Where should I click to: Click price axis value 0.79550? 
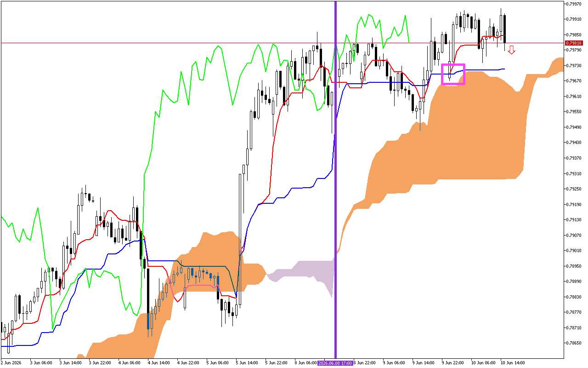coord(574,111)
